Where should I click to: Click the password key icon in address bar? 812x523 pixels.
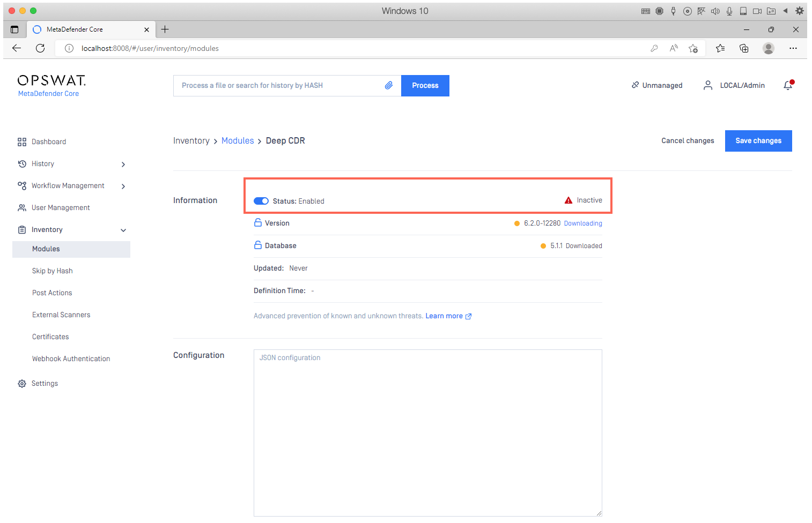(654, 48)
